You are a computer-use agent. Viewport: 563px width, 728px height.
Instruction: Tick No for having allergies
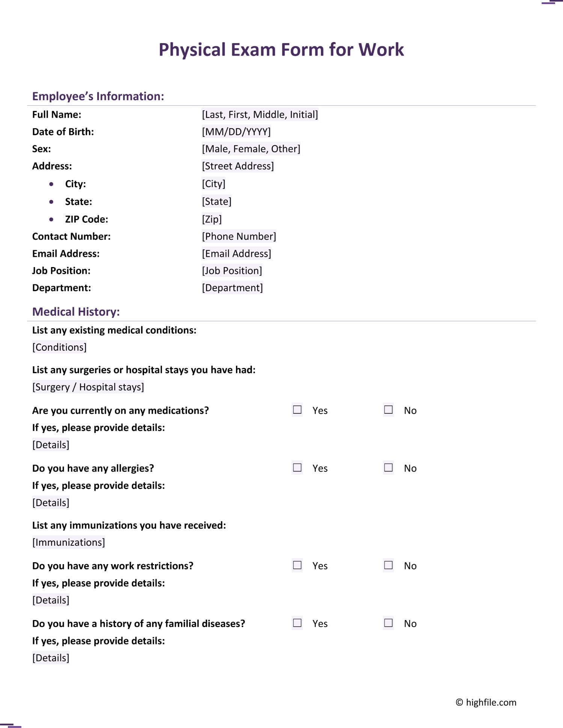[388, 467]
